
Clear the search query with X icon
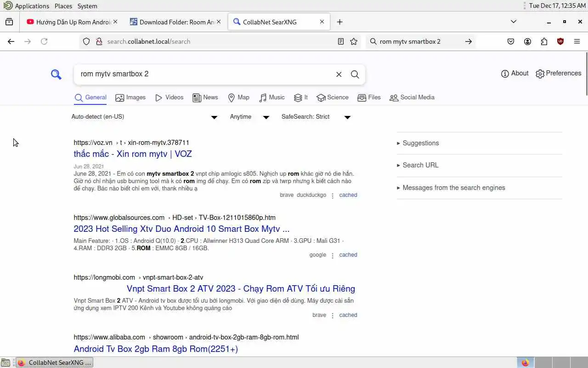339,74
